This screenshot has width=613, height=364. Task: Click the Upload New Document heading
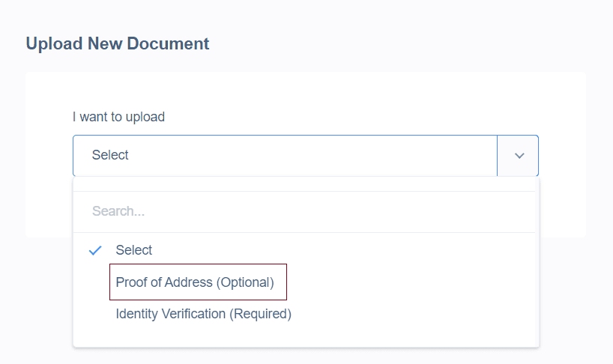[118, 43]
